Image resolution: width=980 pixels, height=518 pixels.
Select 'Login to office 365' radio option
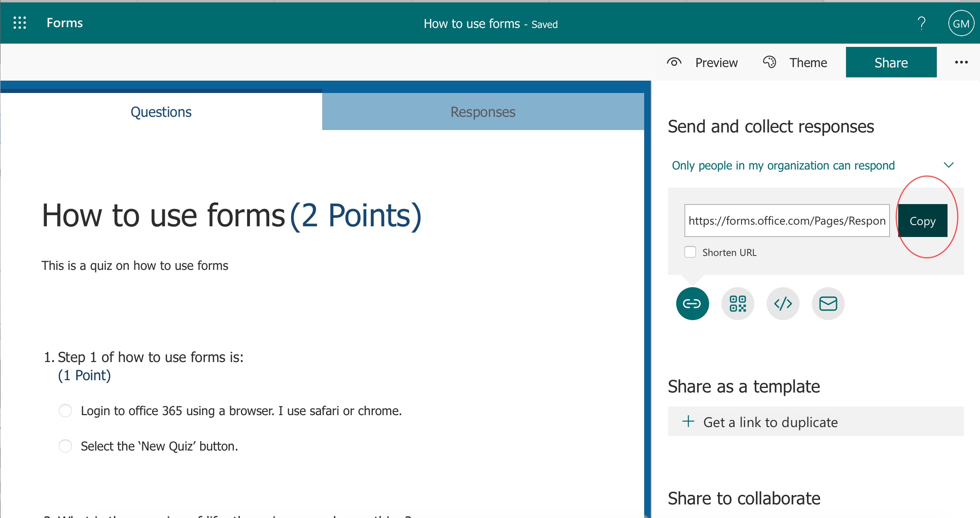(x=65, y=411)
